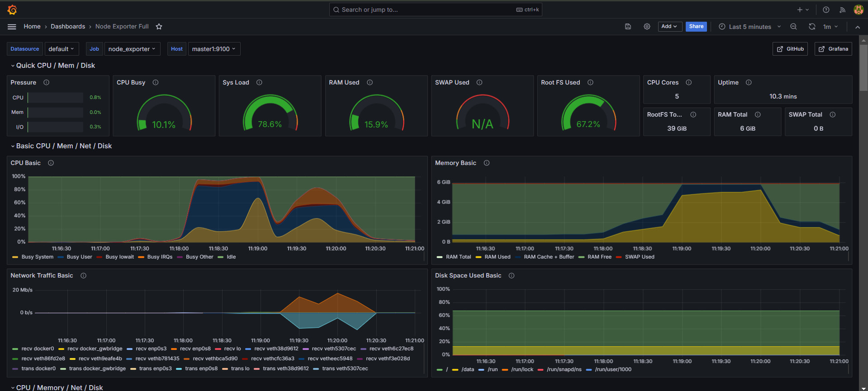Show info for SWAP Total panel

(x=832, y=114)
